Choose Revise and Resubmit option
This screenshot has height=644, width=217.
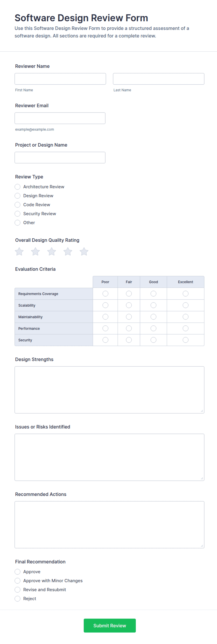(17, 590)
